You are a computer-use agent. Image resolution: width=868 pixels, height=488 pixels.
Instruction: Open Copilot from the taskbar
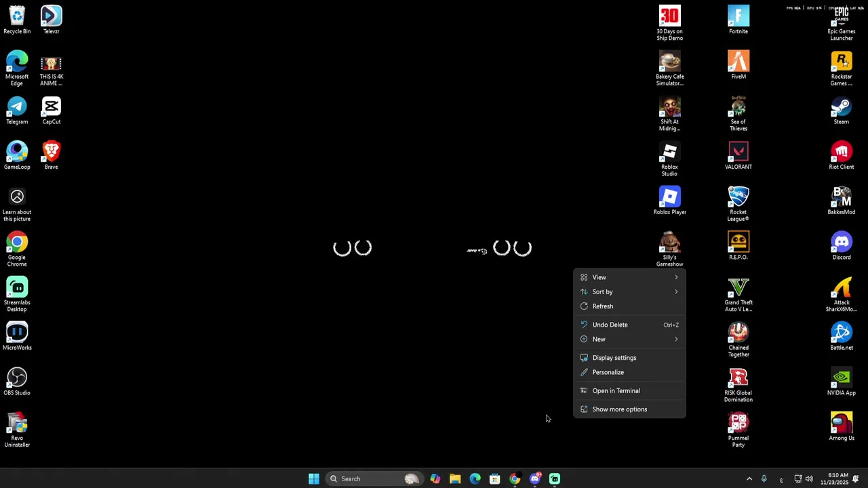coord(435,479)
